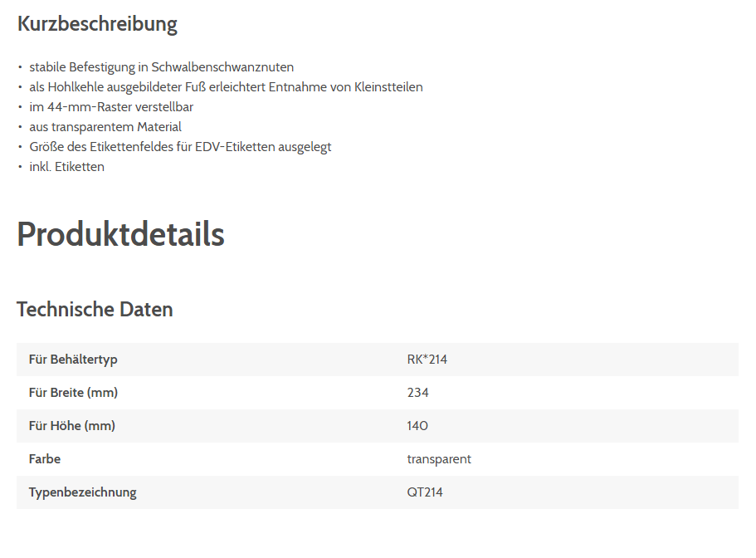Click the 'aus transparentem Material' bullet
The height and width of the screenshot is (558, 756).
[105, 127]
